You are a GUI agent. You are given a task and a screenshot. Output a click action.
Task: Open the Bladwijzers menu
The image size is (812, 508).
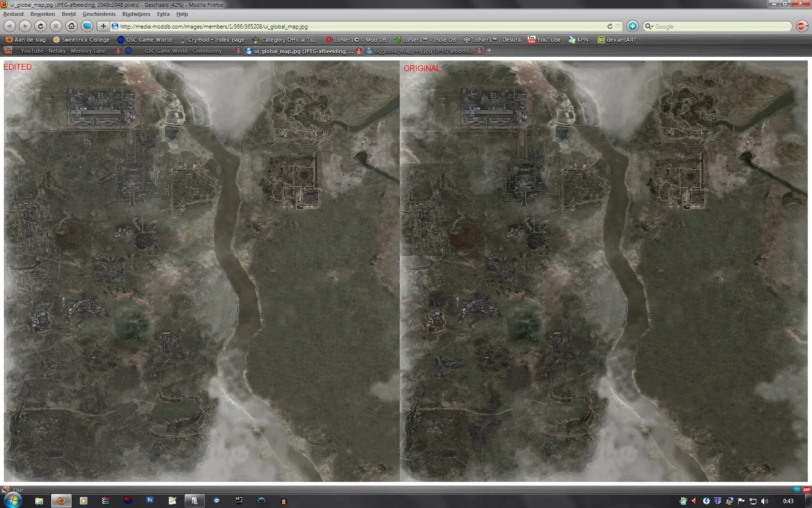136,14
